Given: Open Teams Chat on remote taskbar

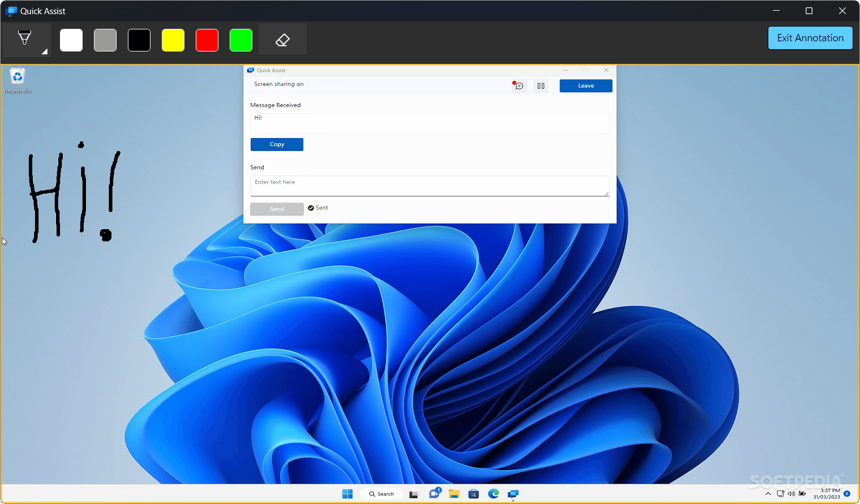Looking at the screenshot, I should [x=435, y=493].
